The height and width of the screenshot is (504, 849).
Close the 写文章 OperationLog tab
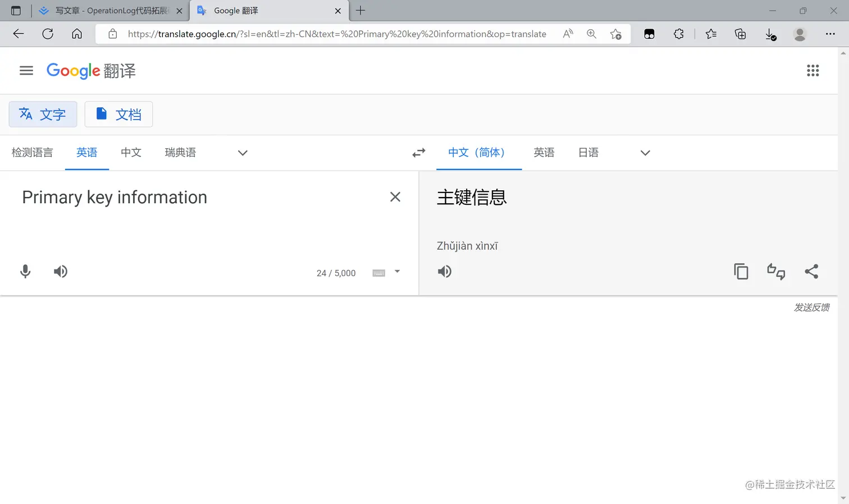tap(180, 11)
